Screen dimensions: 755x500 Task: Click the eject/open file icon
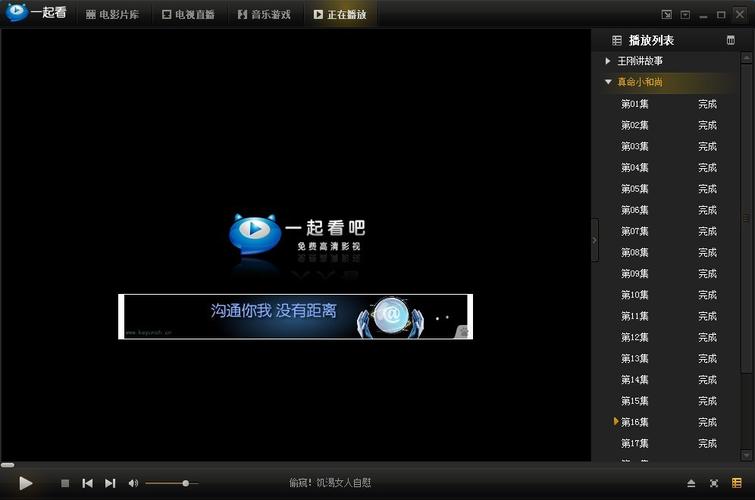tap(690, 484)
